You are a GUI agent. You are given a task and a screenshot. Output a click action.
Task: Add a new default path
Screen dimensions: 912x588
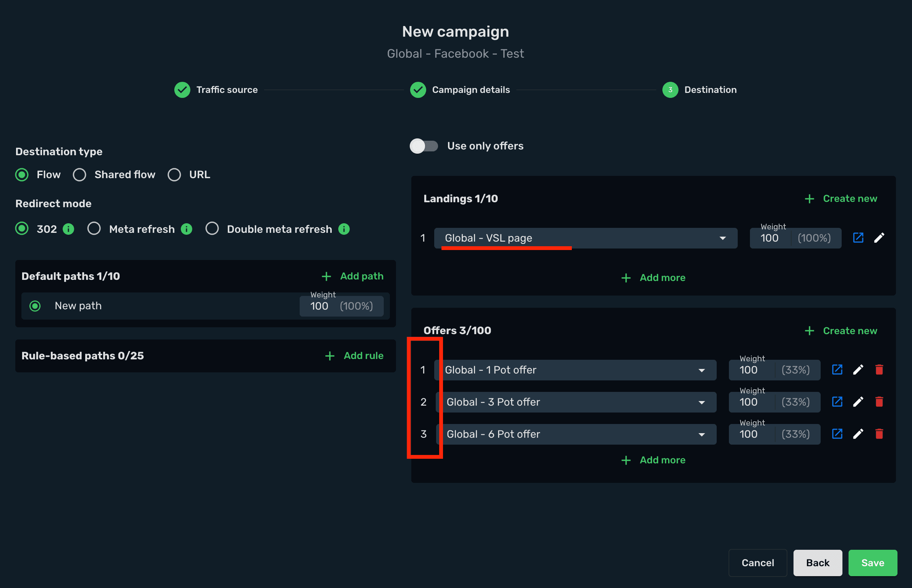click(x=352, y=276)
